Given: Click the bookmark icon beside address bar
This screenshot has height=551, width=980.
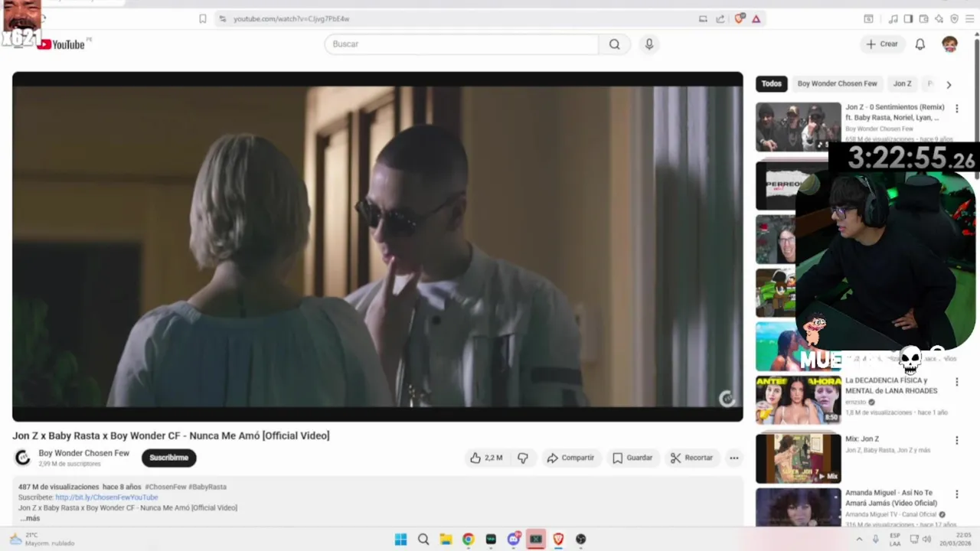Looking at the screenshot, I should (x=202, y=19).
